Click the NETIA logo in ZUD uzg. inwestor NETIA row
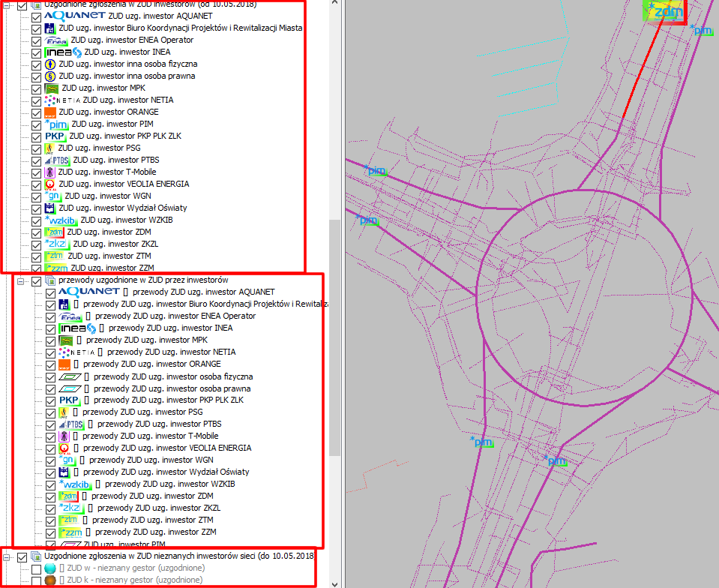 61,100
